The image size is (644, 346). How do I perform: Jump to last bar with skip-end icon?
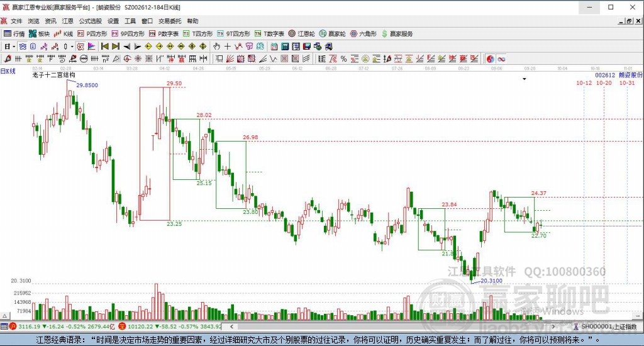point(116,47)
